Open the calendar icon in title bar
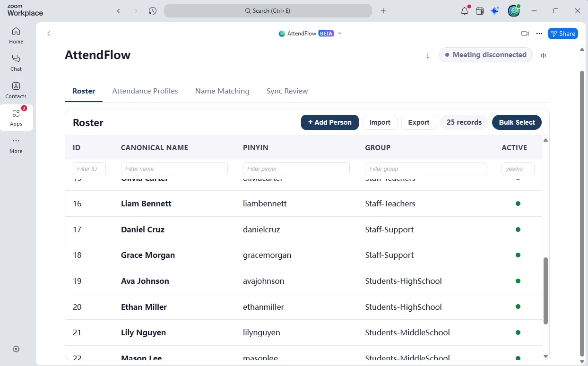This screenshot has width=588, height=366. 480,11
